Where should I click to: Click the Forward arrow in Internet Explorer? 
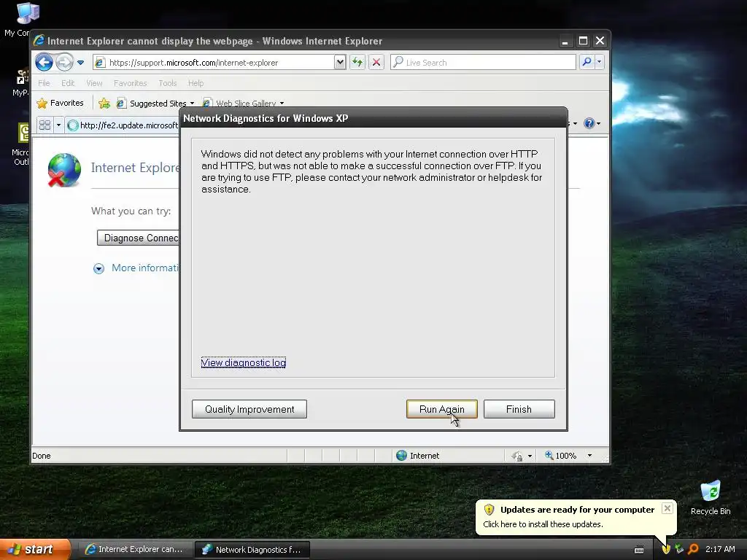click(x=64, y=63)
